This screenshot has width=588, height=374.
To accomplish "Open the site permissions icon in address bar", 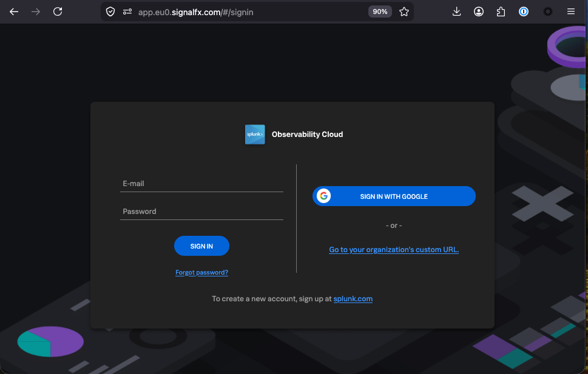I will click(127, 12).
